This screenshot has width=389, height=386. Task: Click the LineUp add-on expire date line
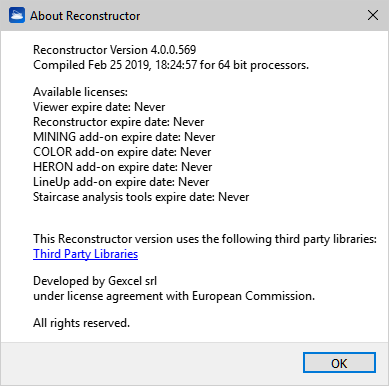121,182
